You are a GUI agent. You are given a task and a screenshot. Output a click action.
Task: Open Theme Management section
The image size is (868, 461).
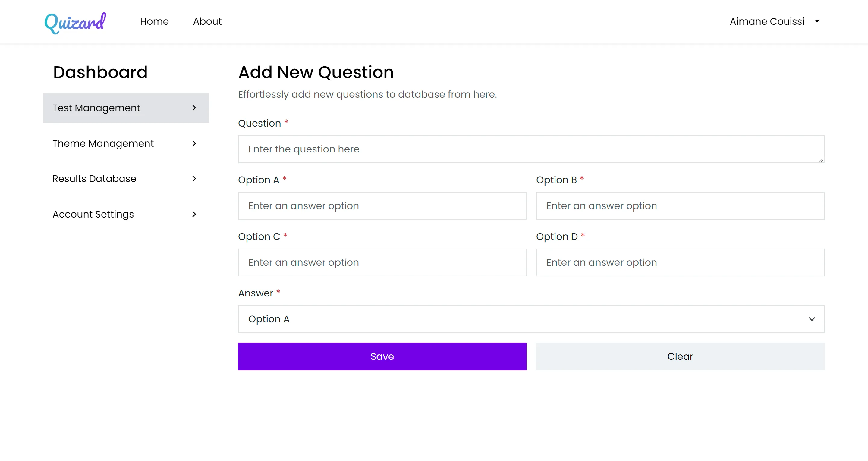pyautogui.click(x=126, y=143)
